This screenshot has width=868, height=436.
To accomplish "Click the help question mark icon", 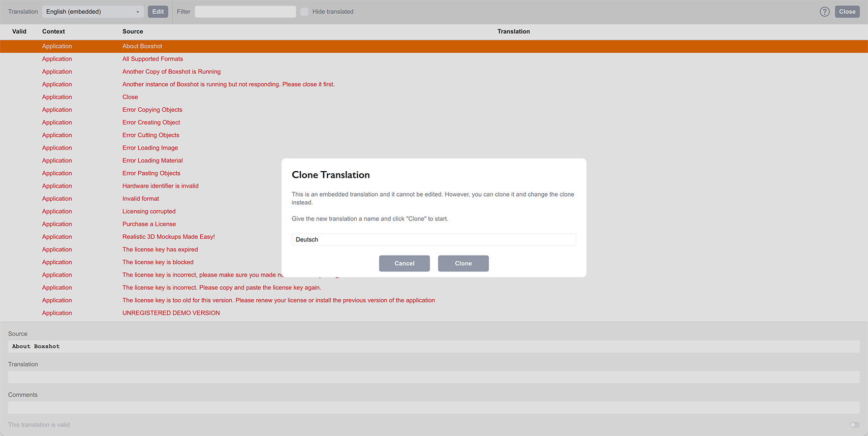I will [x=824, y=12].
